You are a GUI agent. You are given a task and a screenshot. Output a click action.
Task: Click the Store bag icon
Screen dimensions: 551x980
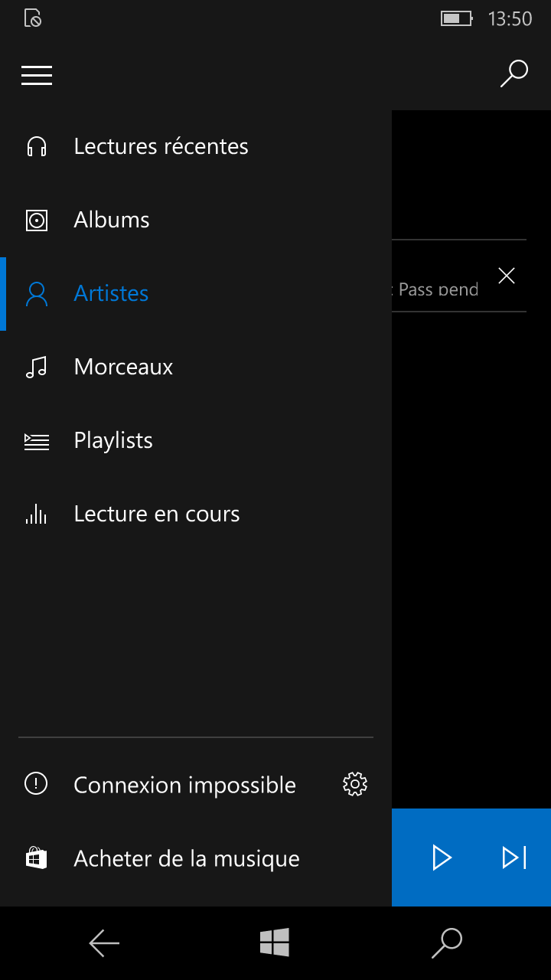pyautogui.click(x=37, y=858)
